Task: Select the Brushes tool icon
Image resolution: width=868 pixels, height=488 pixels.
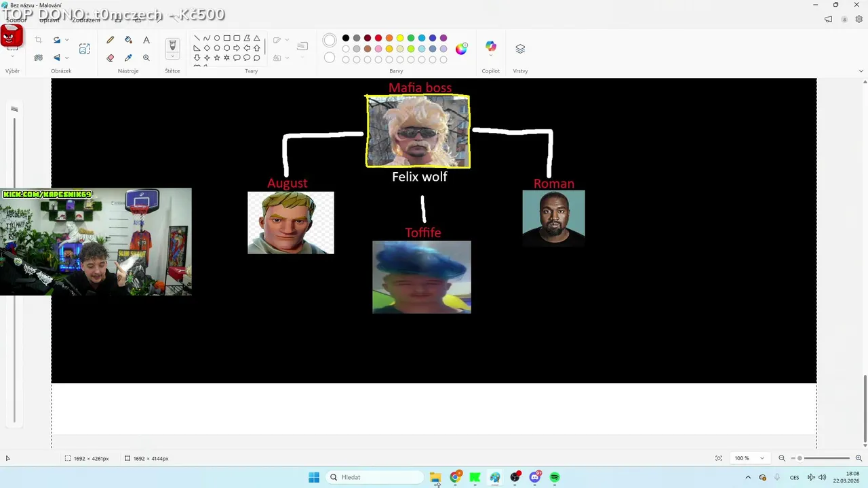Action: [x=172, y=45]
